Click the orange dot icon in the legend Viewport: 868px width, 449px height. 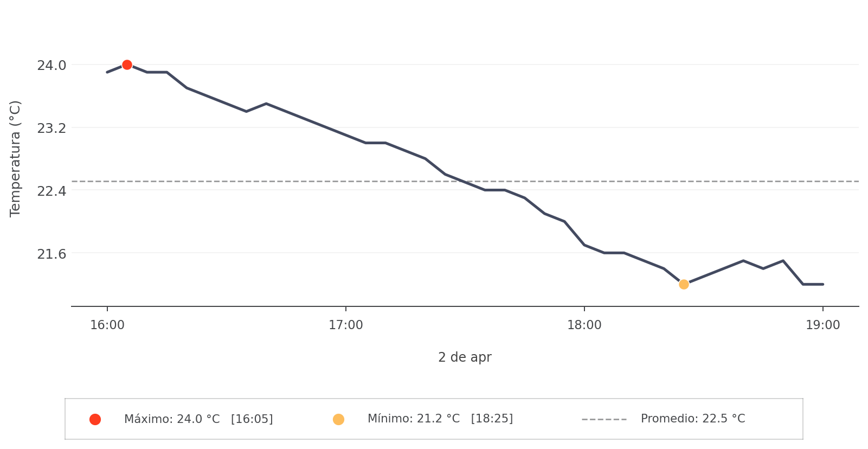pos(338,419)
